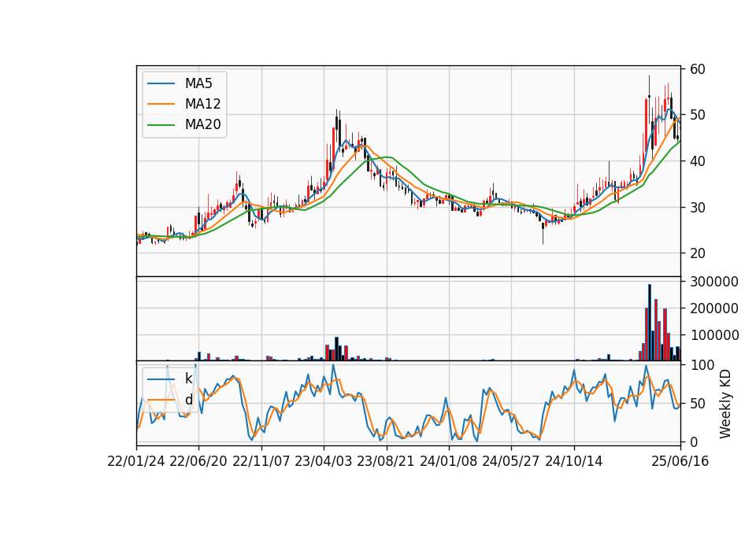
Task: Click the date label 22/06/20
Action: pyautogui.click(x=198, y=461)
